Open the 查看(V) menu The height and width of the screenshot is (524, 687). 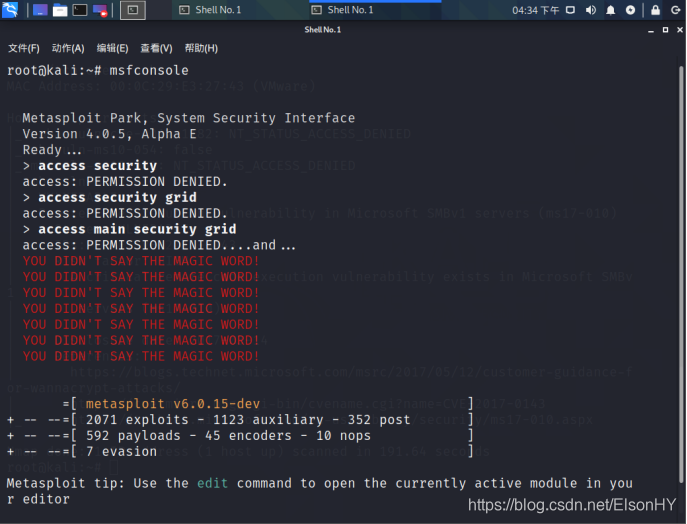156,48
